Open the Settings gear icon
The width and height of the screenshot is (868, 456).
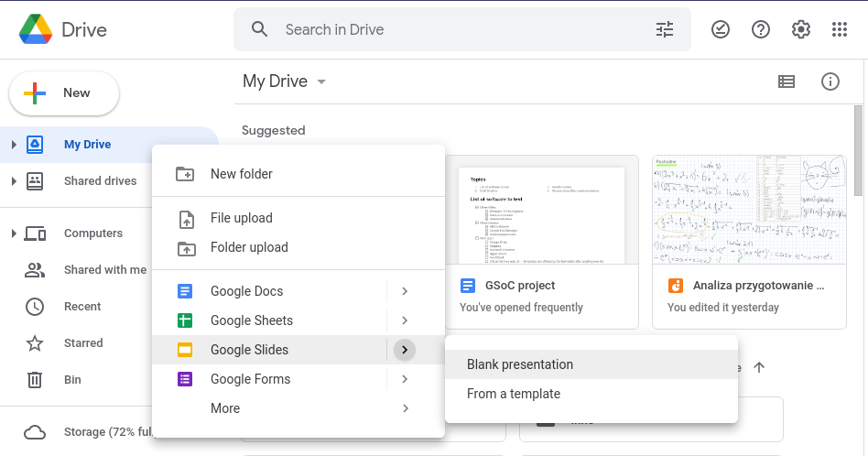[800, 29]
